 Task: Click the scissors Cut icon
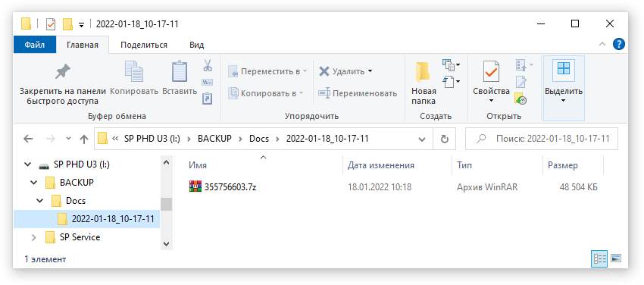click(208, 65)
